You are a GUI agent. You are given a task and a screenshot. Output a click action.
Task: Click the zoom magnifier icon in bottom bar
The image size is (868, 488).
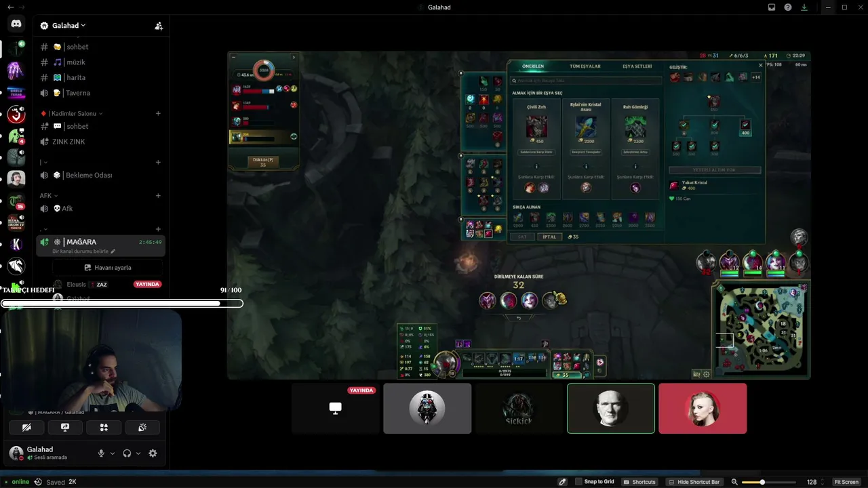734,482
